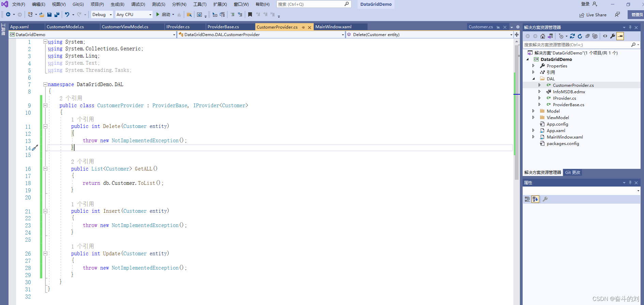The height and width of the screenshot is (305, 644).
Task: Toggle auto-hide pin on Solution Explorer panel
Action: [630, 27]
